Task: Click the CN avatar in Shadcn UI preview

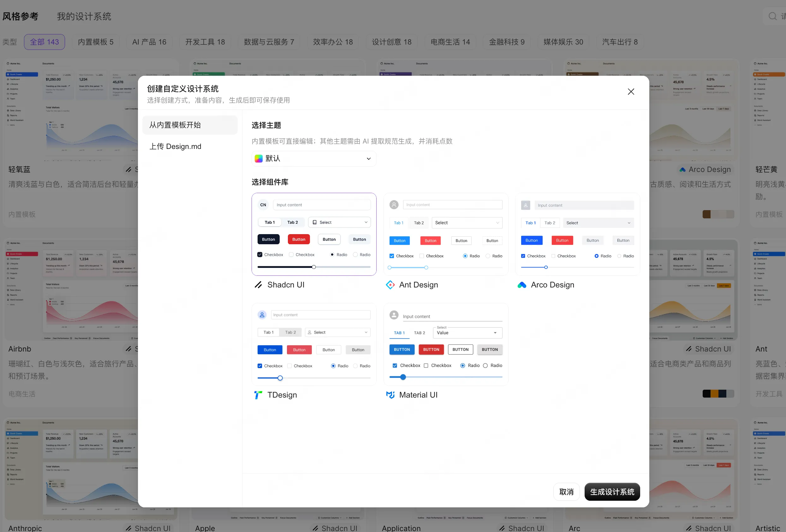Action: pos(263,205)
